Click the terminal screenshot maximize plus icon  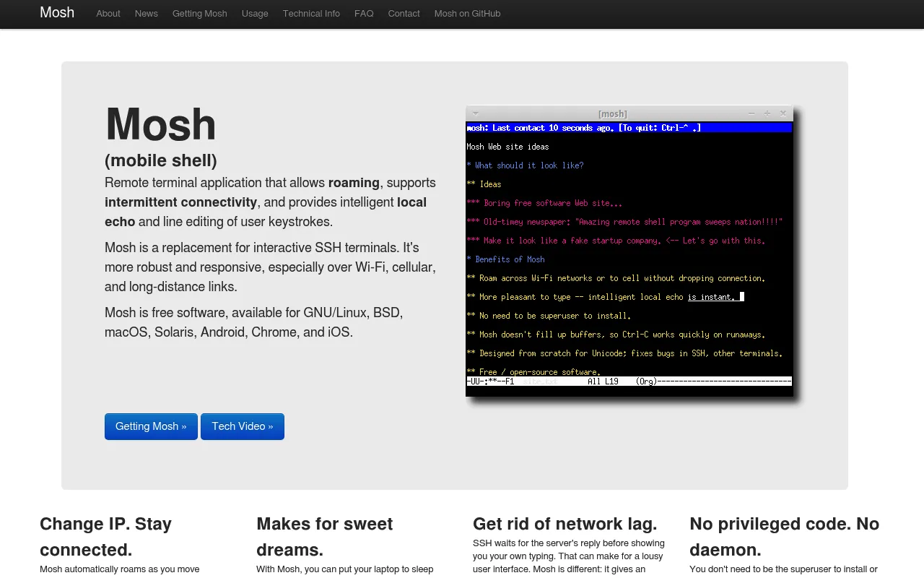[x=767, y=113]
